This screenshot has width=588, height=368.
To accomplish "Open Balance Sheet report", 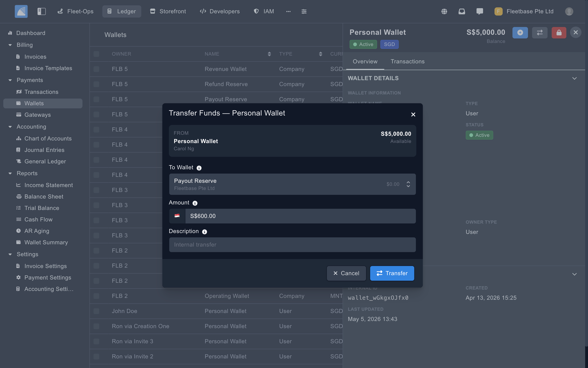I will 44,196.
